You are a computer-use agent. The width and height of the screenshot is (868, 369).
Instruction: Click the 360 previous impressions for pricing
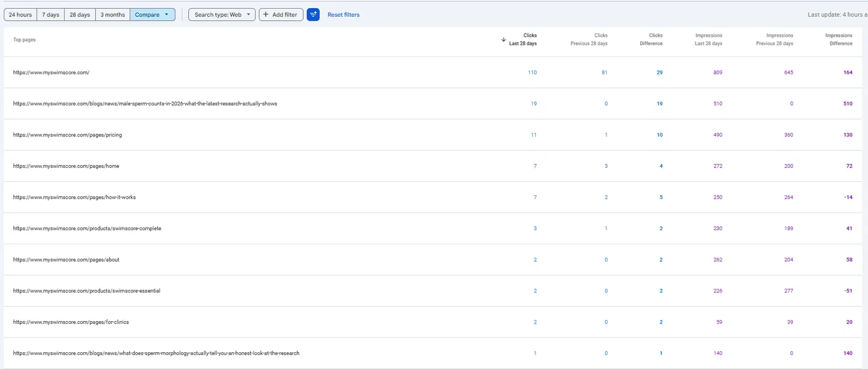tap(789, 135)
